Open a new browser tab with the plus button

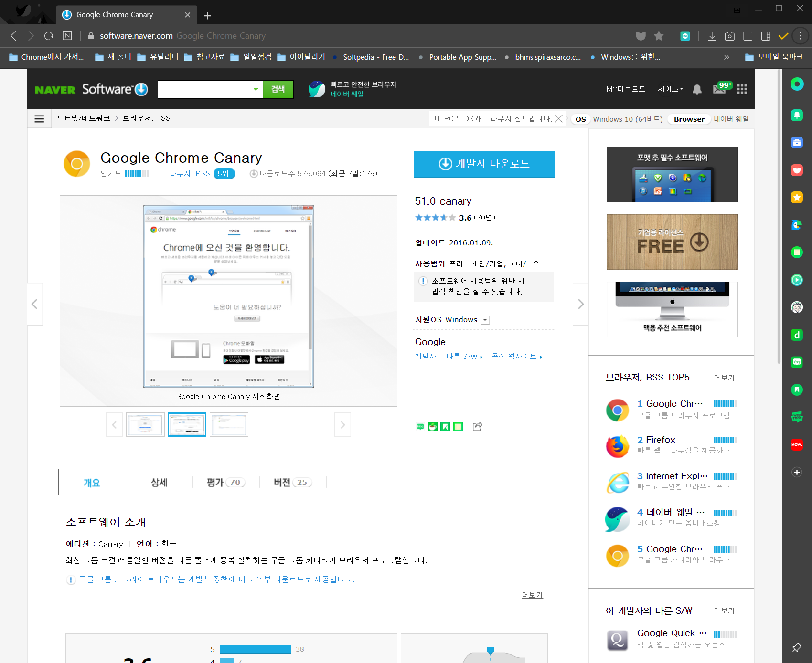[207, 15]
